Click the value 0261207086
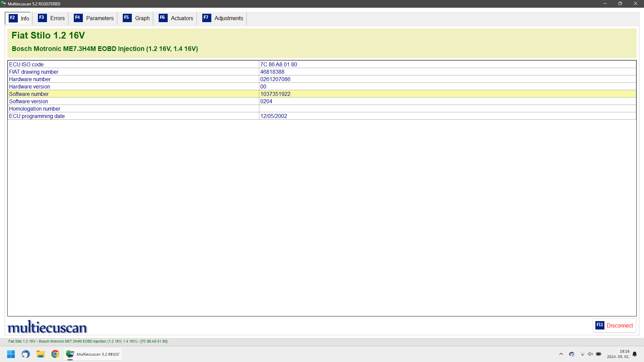The image size is (644, 362). 275,79
